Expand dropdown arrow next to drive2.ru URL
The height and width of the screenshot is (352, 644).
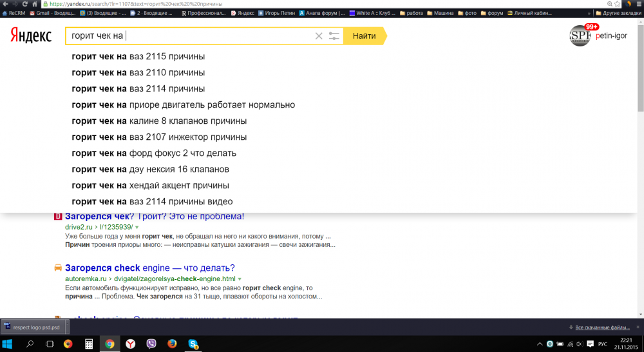tap(137, 228)
